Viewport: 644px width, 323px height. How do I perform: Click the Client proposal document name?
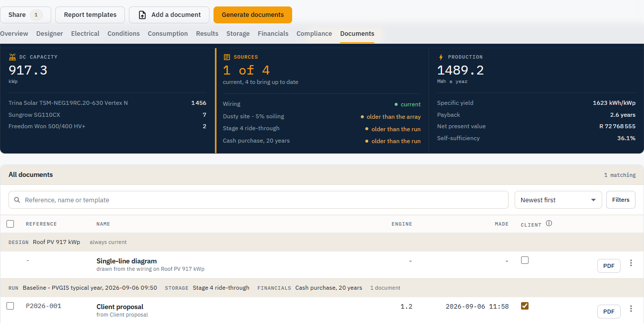(120, 307)
